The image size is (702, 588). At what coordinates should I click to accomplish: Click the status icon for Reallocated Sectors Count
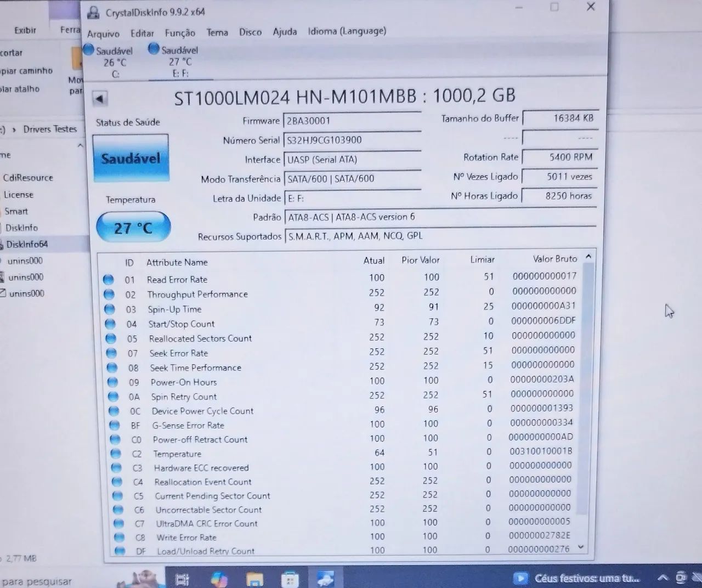tap(111, 338)
